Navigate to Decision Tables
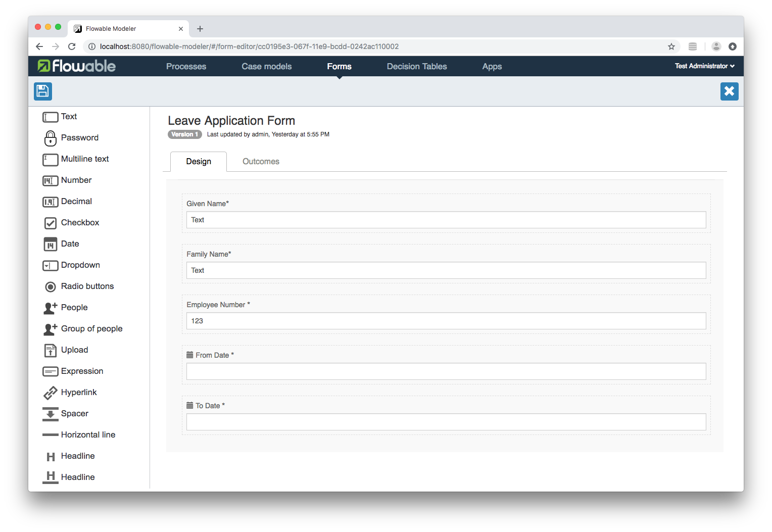Screen dimensions: 772x532 coord(417,67)
